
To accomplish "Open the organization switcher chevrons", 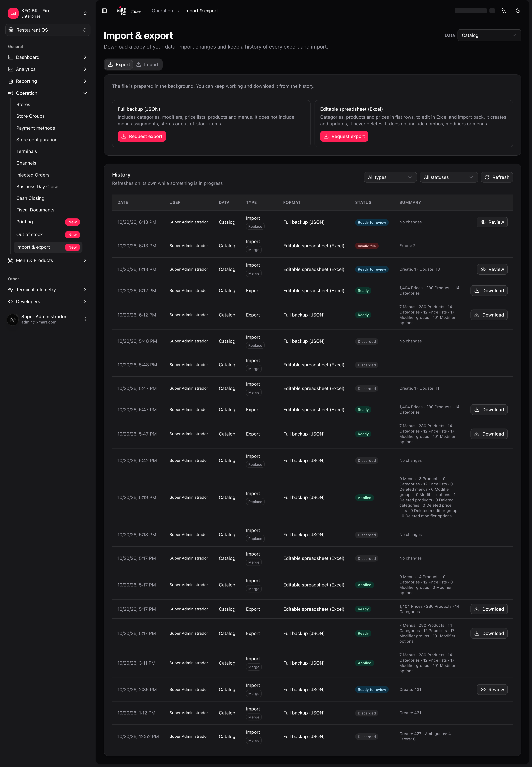I will pyautogui.click(x=85, y=13).
